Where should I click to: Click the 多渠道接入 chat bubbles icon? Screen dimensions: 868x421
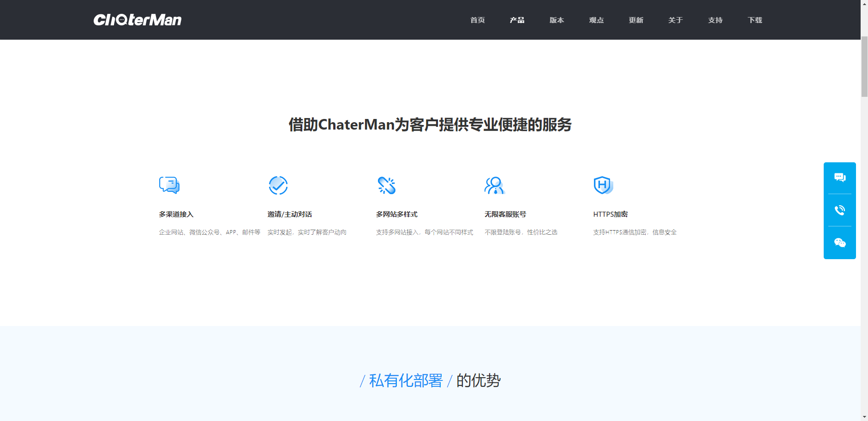click(169, 185)
